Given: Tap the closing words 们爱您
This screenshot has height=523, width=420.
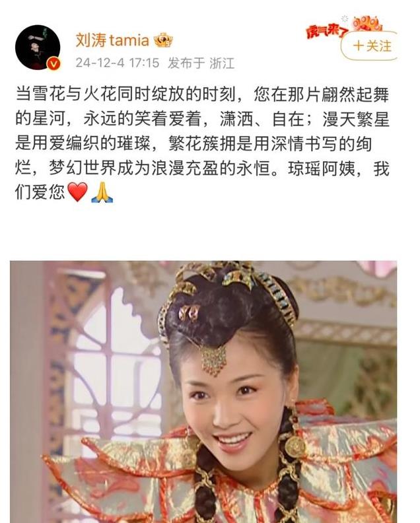Looking at the screenshot, I should click(x=40, y=192).
